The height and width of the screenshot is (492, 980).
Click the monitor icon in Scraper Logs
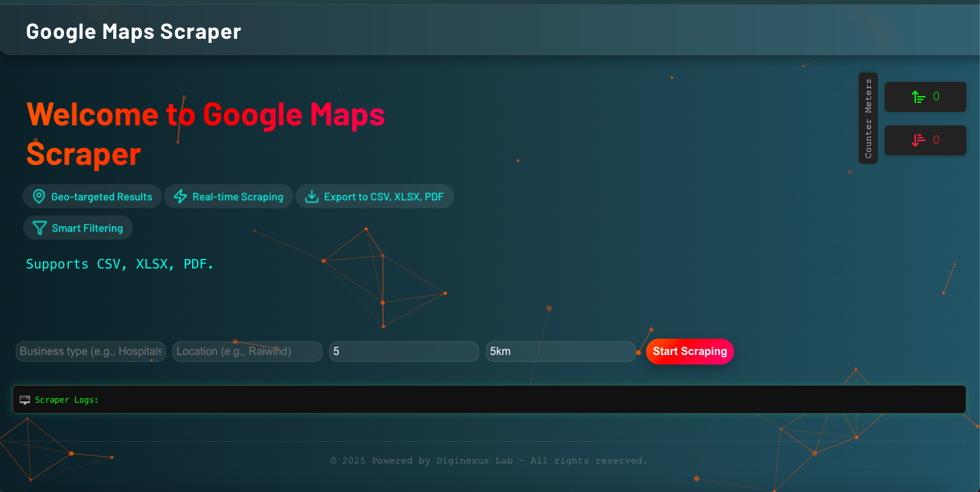(x=25, y=400)
